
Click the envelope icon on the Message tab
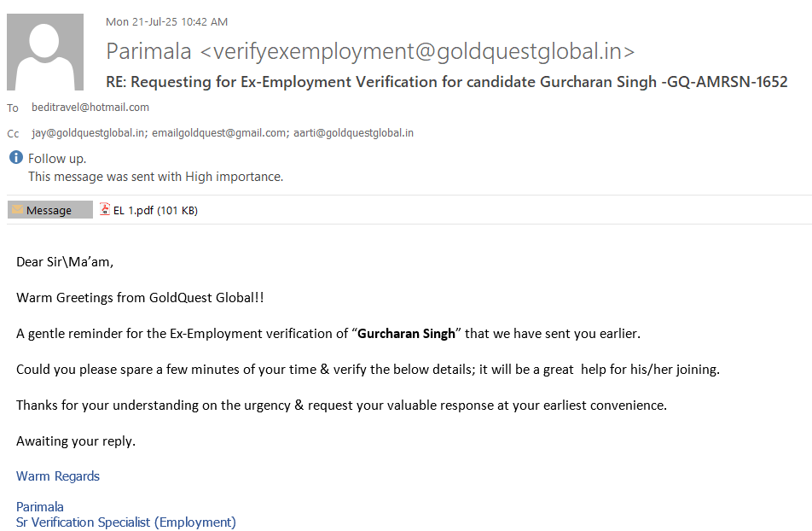tap(17, 210)
